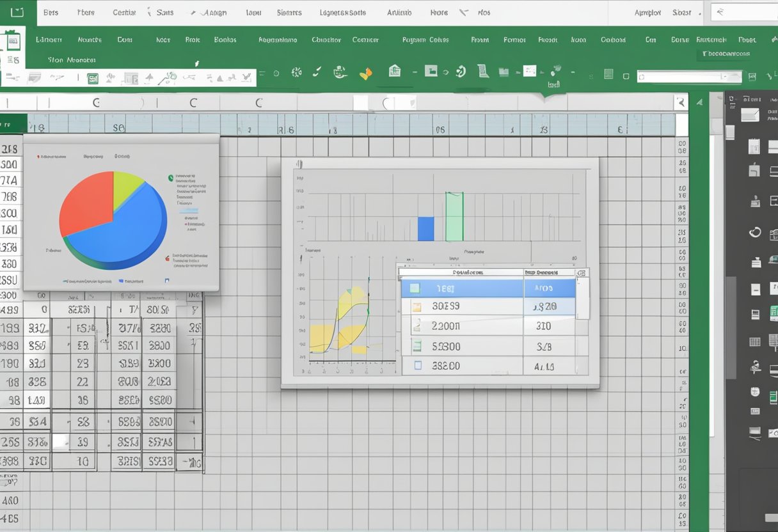Click the 'Sbast' button in the top right

682,13
